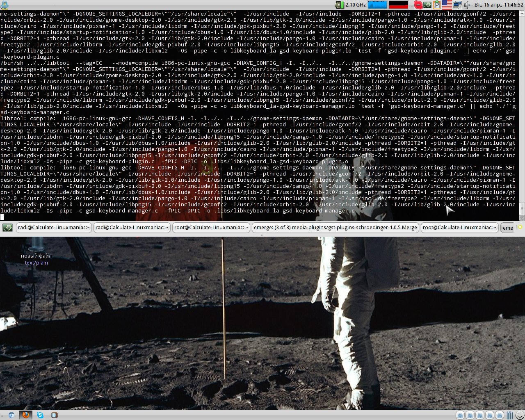Image resolution: width=525 pixels, height=420 pixels.
Task: Open the red-and-black memory usage graph
Action: pyautogui.click(x=399, y=5)
